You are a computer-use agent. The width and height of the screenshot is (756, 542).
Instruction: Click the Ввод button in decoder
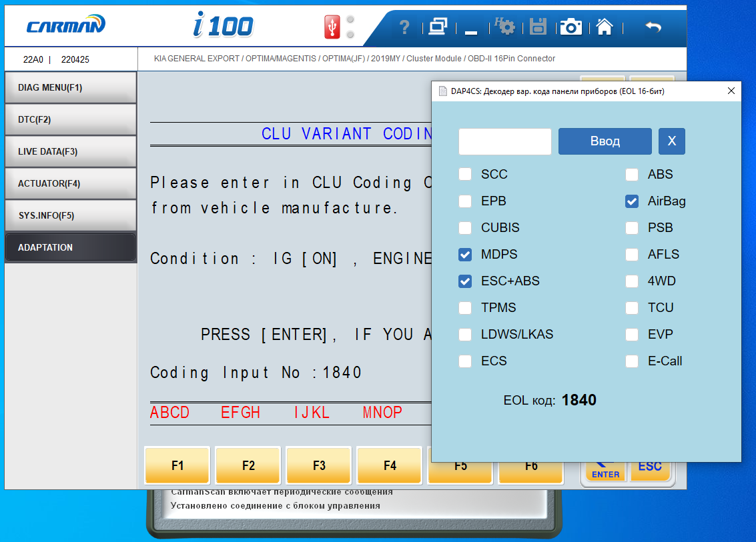click(605, 141)
